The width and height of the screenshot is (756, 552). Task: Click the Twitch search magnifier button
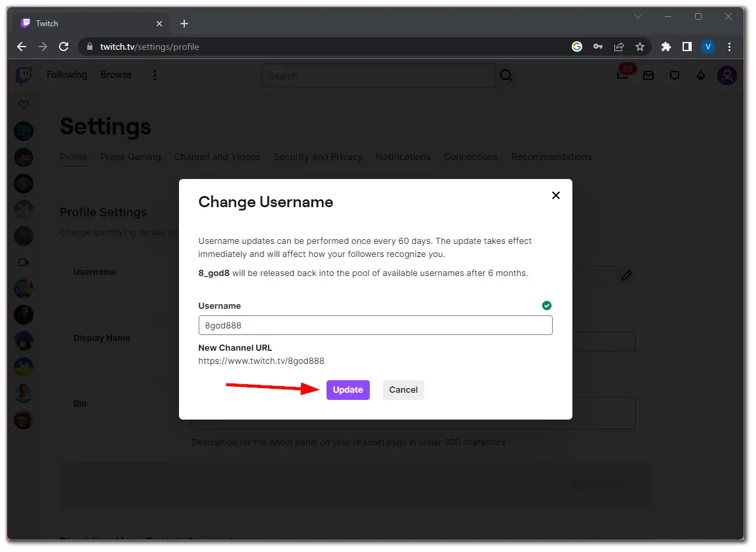506,75
